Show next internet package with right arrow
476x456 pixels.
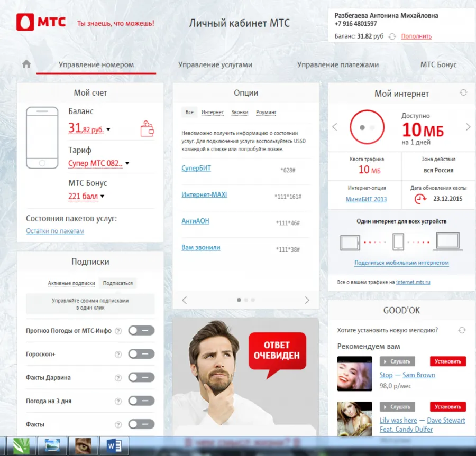click(x=468, y=127)
